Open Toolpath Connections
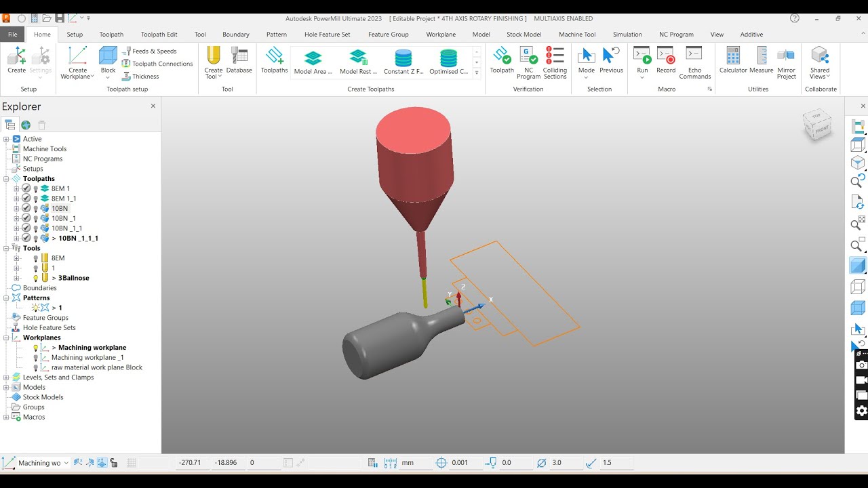 [157, 64]
